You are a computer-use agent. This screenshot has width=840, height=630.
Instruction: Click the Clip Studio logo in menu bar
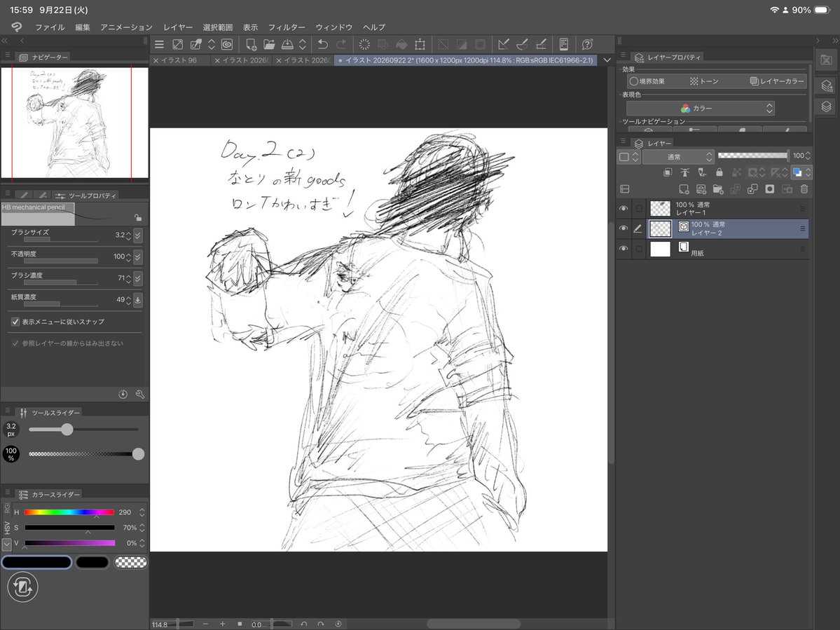(x=17, y=27)
